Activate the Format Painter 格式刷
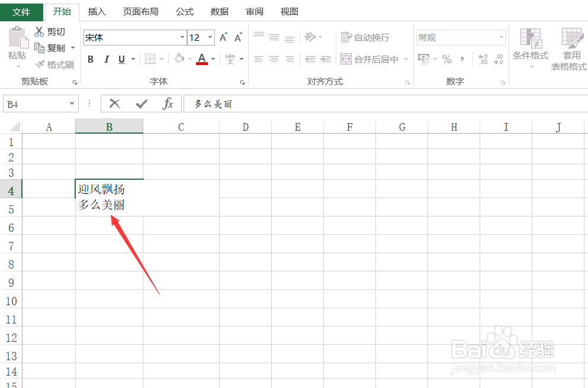 [x=54, y=64]
